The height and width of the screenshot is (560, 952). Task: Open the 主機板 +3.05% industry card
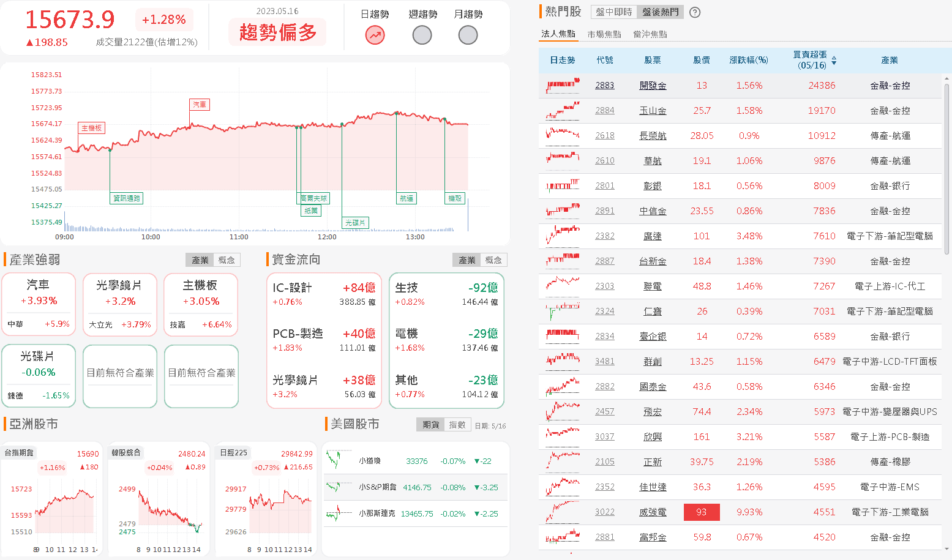point(201,304)
